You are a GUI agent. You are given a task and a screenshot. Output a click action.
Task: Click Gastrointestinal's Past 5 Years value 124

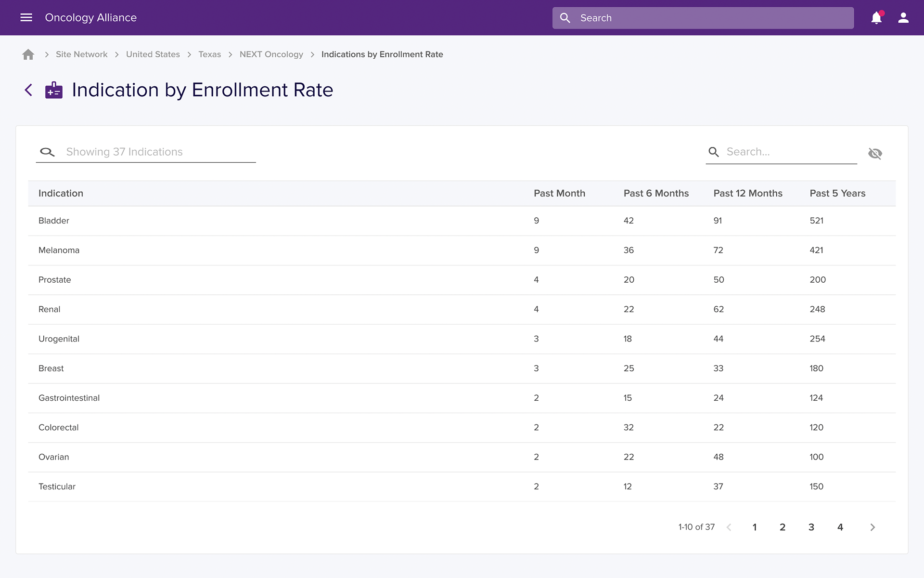point(816,398)
